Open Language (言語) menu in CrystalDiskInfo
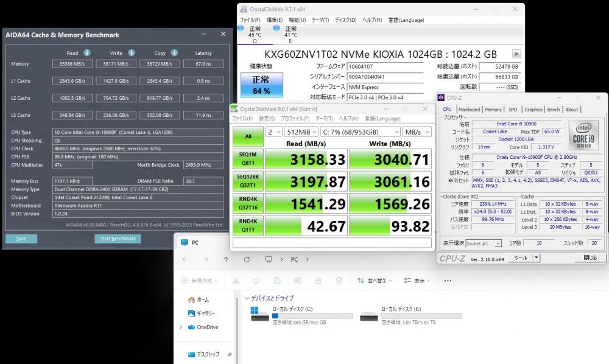609x364 pixels. (406, 20)
